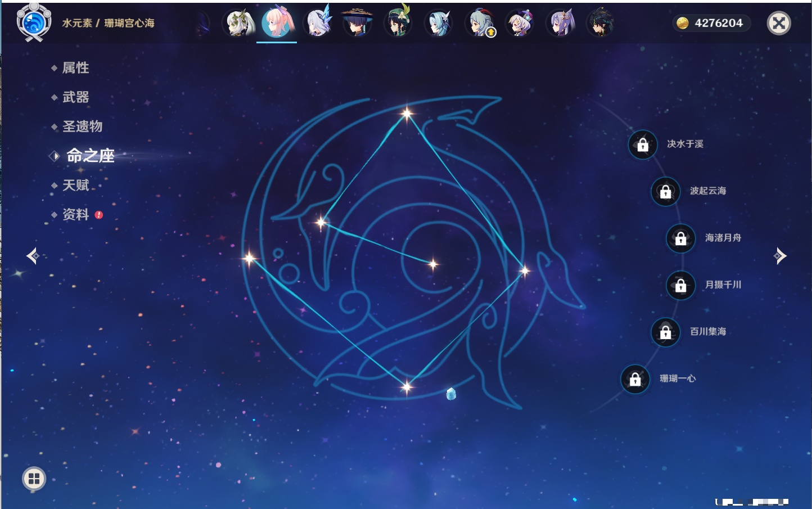Open the 天赋 talents menu

(x=75, y=185)
